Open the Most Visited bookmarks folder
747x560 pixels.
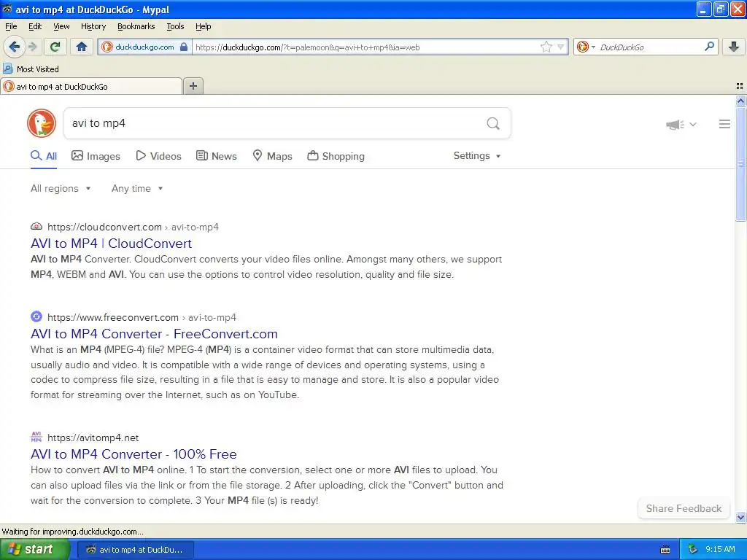tap(31, 69)
